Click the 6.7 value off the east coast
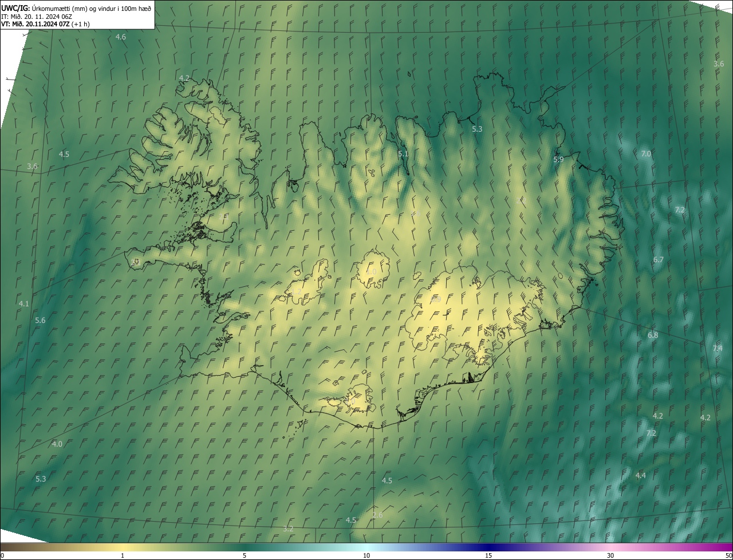 tap(659, 260)
